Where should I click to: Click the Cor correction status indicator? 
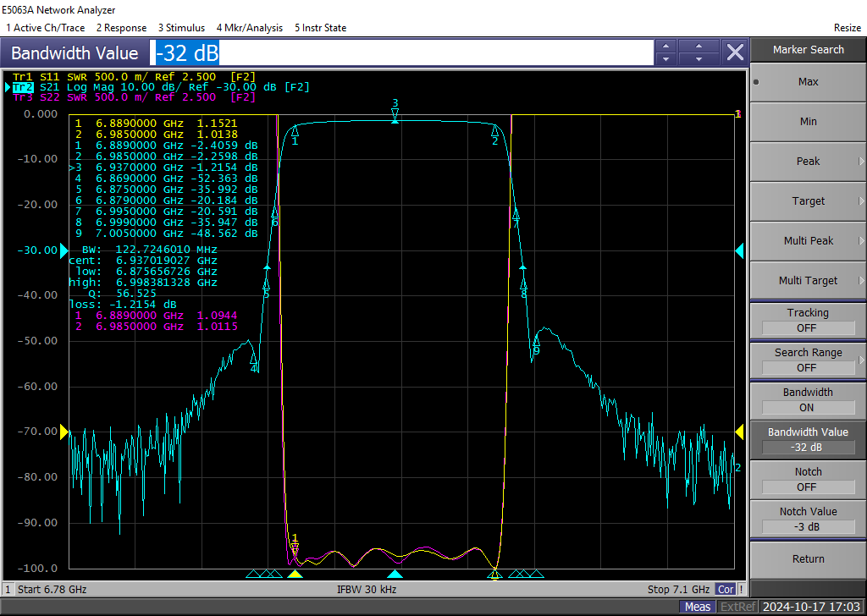725,589
